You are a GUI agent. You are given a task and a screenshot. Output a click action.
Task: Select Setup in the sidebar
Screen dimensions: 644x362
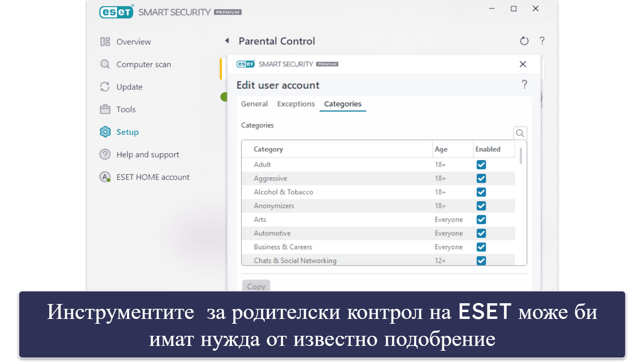pos(127,132)
